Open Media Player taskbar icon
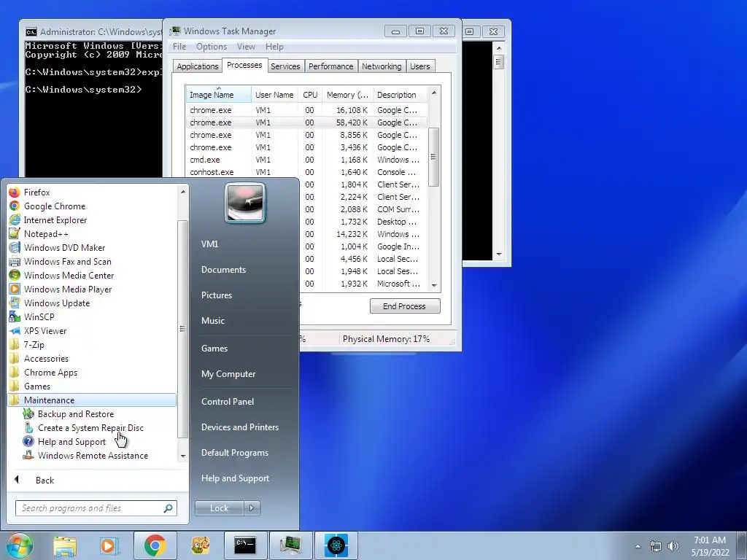 pyautogui.click(x=109, y=545)
